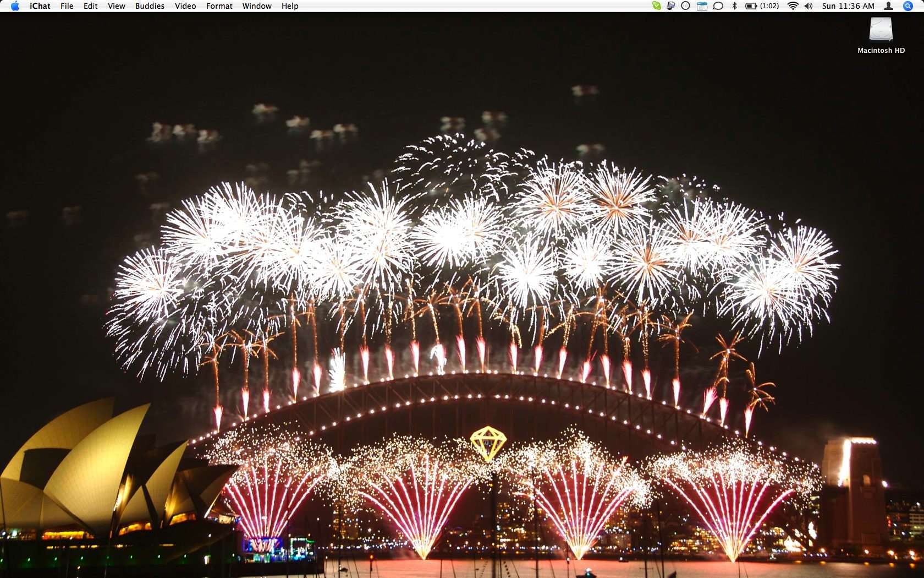The width and height of the screenshot is (924, 578).
Task: Open the Window menu
Action: 257,6
